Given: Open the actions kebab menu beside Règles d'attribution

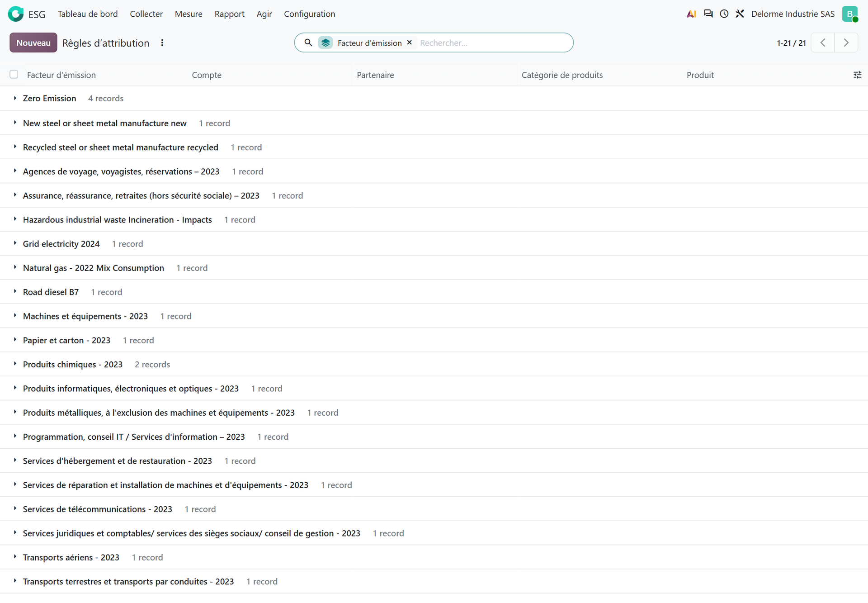Looking at the screenshot, I should click(162, 43).
